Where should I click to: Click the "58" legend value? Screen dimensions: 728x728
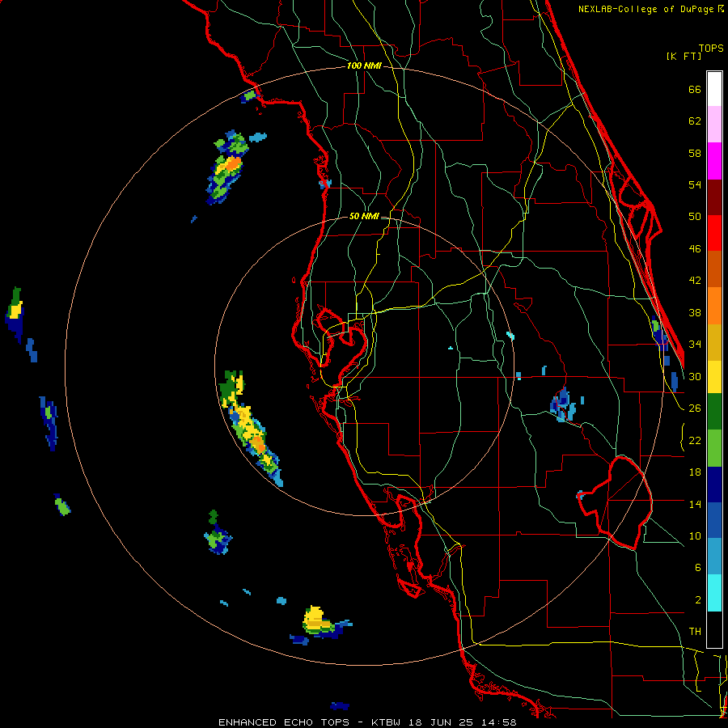tap(695, 153)
